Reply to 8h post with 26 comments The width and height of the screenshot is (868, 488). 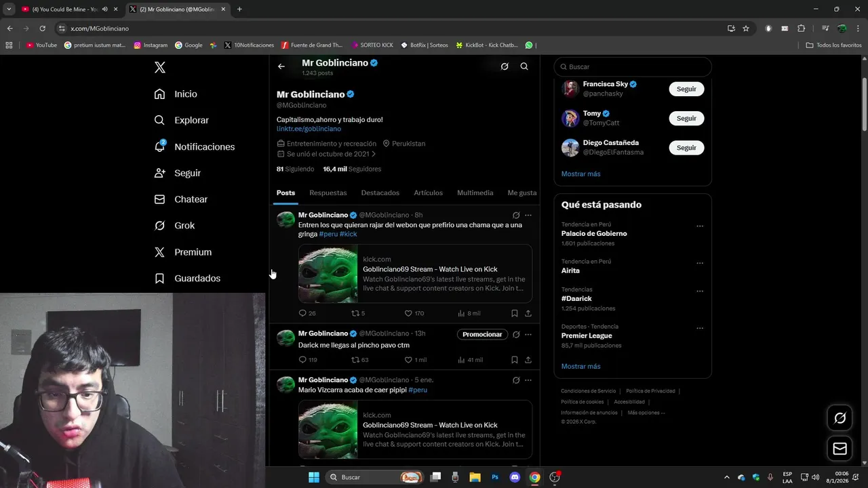tap(307, 313)
